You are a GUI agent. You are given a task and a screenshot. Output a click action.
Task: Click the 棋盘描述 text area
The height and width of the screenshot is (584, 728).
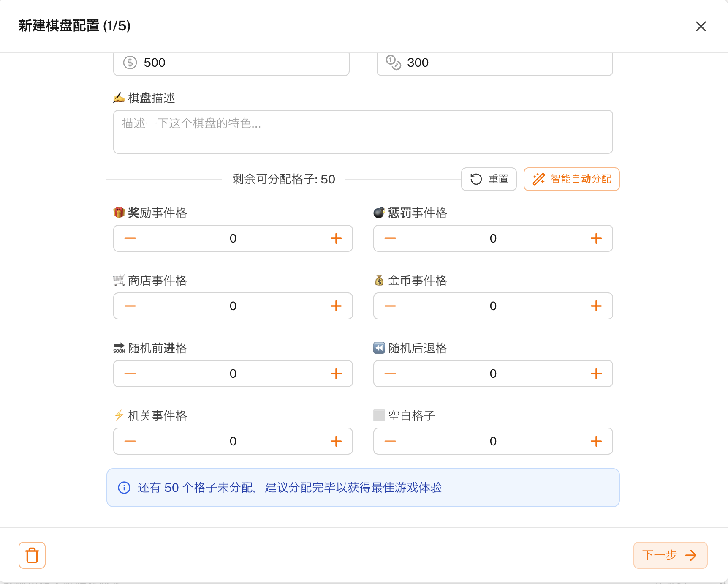[363, 132]
